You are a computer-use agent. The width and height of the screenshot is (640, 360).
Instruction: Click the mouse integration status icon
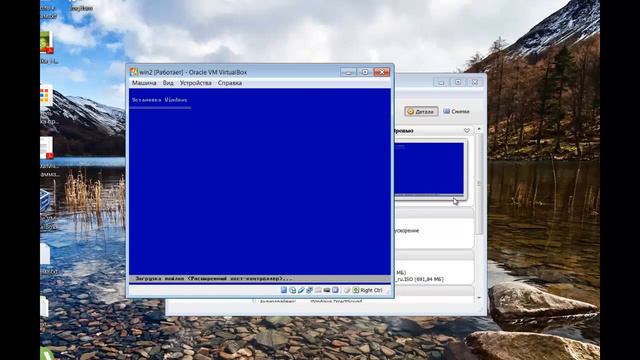coord(347,290)
